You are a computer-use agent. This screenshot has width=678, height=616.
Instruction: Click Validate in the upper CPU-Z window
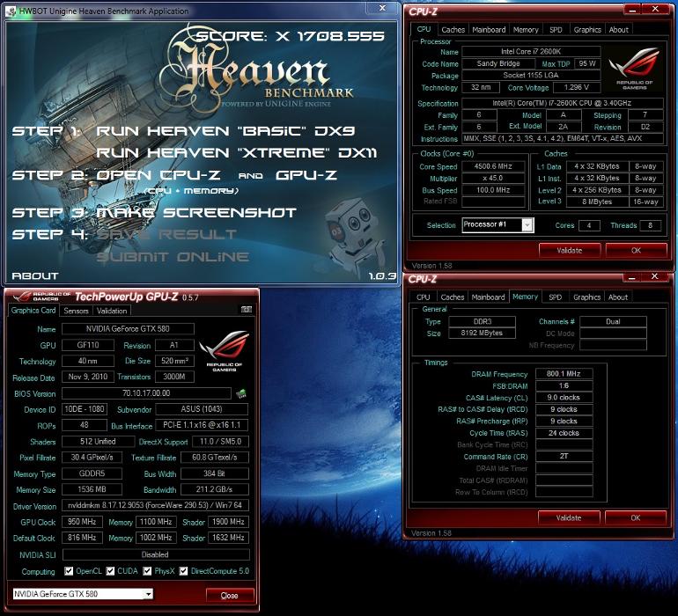coord(570,250)
